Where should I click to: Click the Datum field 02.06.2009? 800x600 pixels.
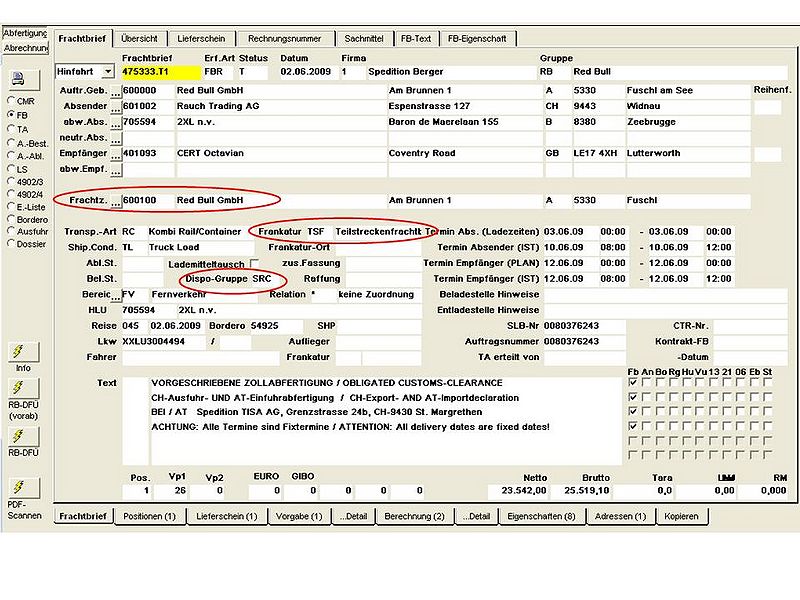point(308,72)
